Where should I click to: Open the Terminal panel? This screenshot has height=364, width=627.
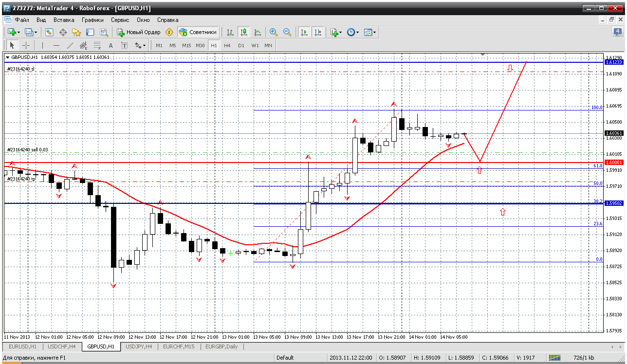(x=90, y=32)
